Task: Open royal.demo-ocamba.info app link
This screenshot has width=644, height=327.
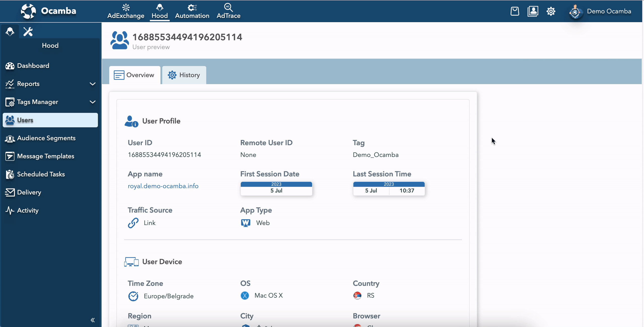Action: (163, 186)
